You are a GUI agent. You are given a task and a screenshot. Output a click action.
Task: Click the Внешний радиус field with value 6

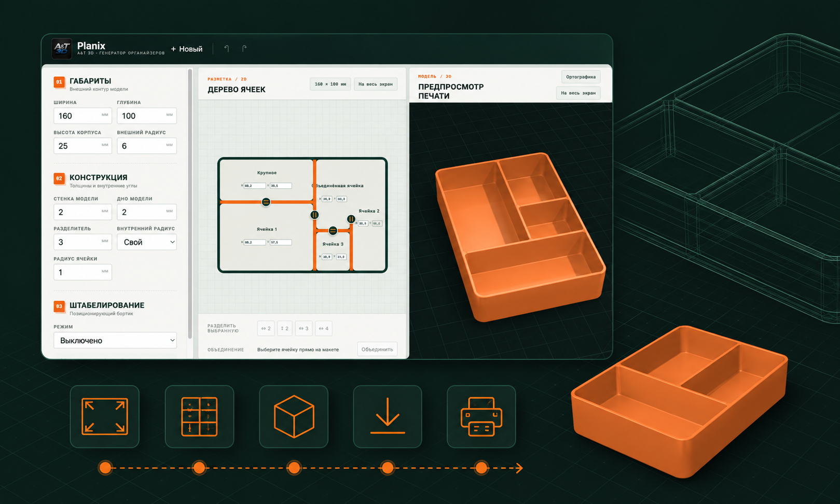147,146
